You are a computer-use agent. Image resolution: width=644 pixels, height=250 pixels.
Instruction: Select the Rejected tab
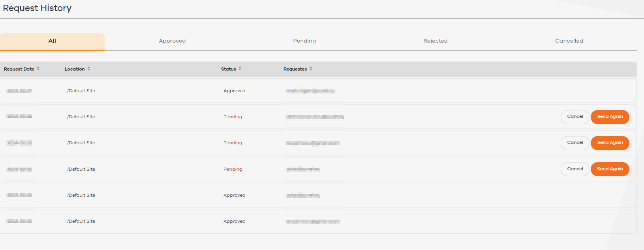[436, 41]
